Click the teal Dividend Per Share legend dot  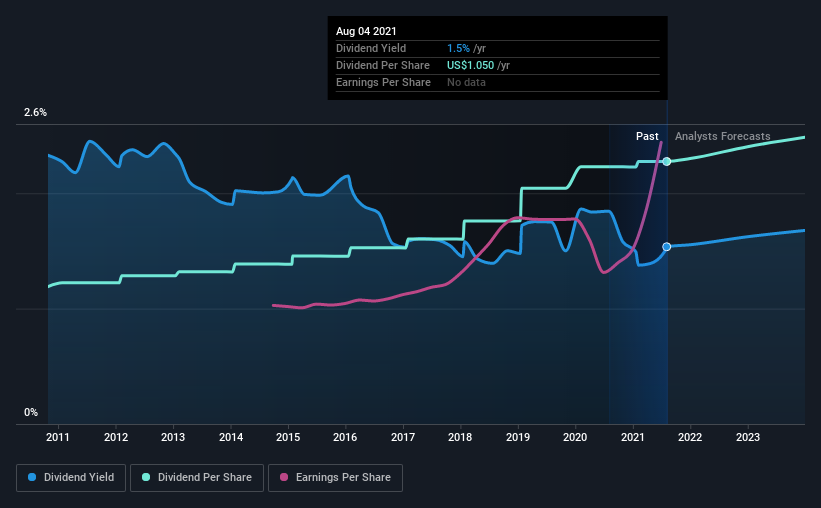pos(146,477)
